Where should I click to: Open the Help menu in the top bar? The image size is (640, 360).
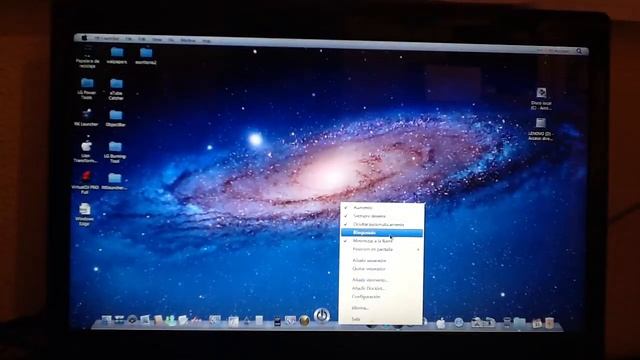pyautogui.click(x=207, y=41)
